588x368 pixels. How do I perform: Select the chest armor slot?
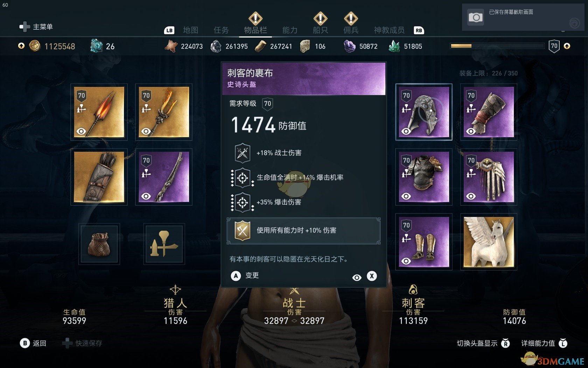(424, 177)
